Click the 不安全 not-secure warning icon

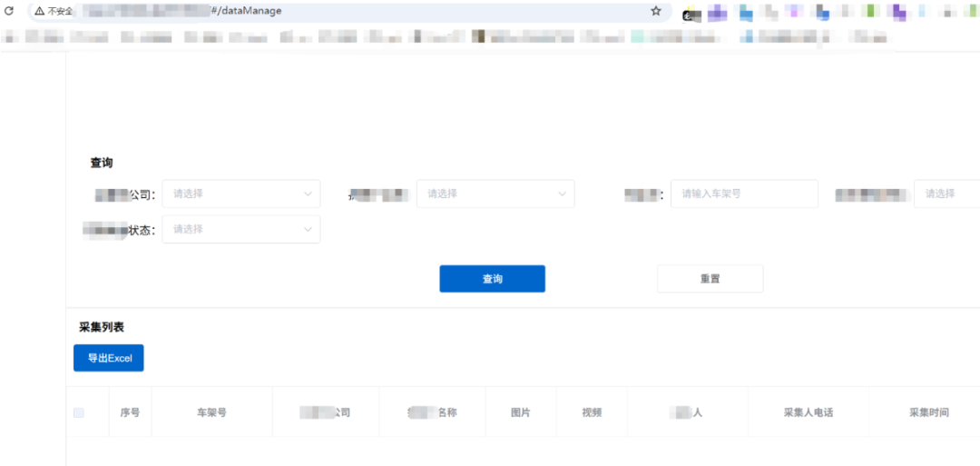(39, 11)
